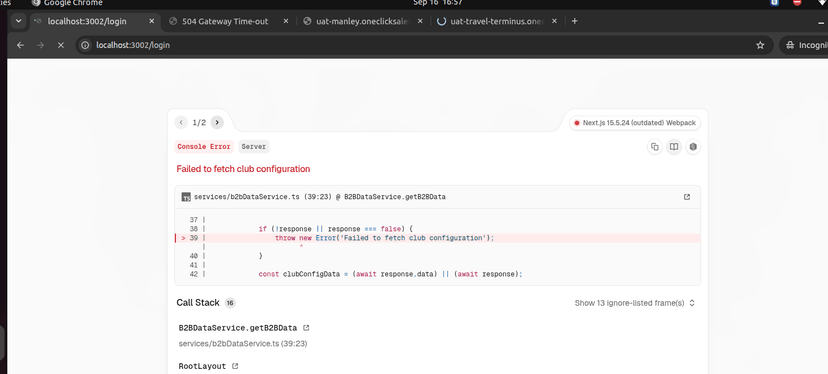
Task: Click the Server label badge
Action: click(253, 147)
